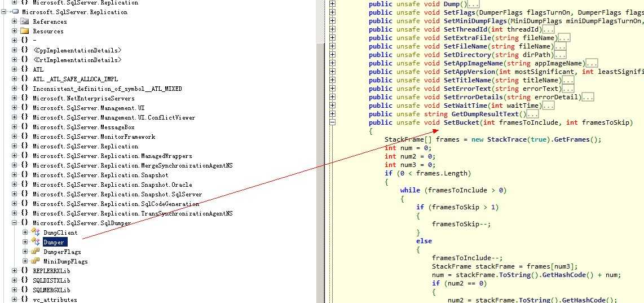Expand the SetFlags method code block
This screenshot has width=644, height=303.
click(x=333, y=12)
